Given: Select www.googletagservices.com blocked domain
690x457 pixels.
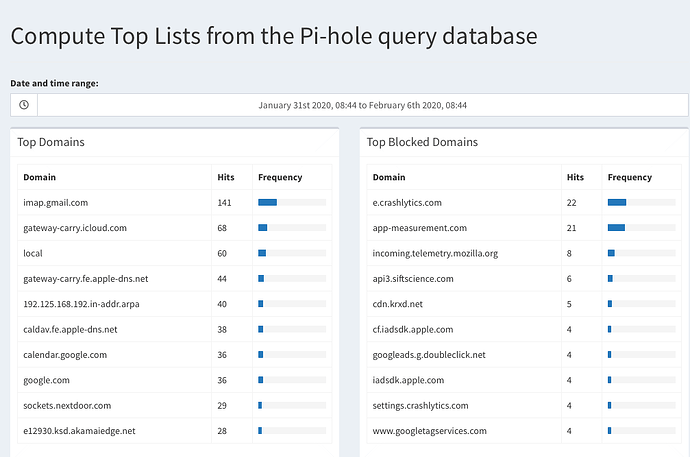Looking at the screenshot, I should click(429, 431).
